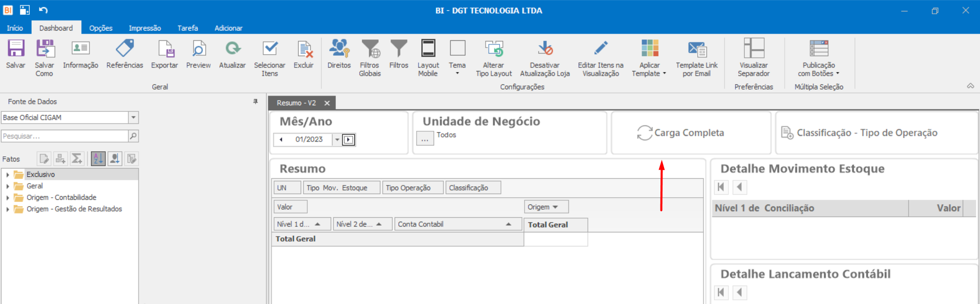The image size is (980, 304).
Task: Click Editar Itens na Visualização
Action: pyautogui.click(x=601, y=58)
